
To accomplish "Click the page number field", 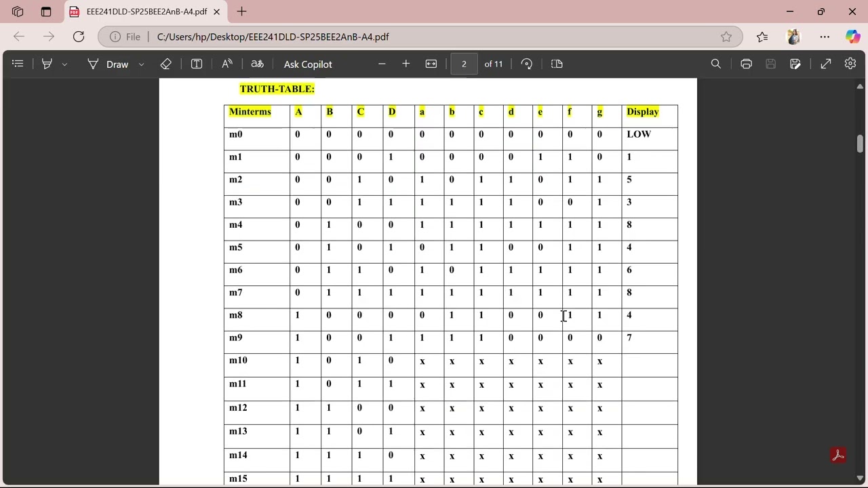I will point(464,64).
